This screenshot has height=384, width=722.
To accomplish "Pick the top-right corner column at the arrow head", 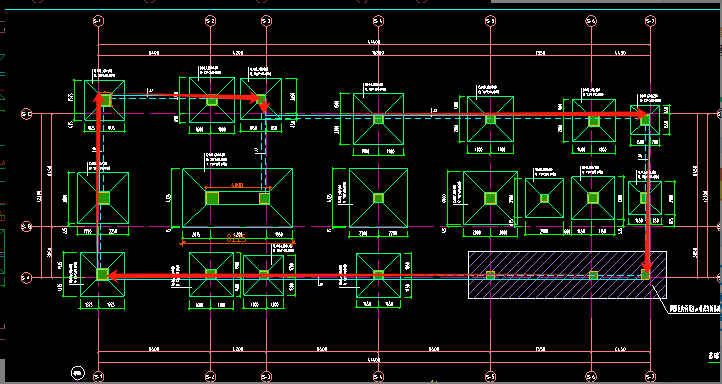I will pos(645,120).
